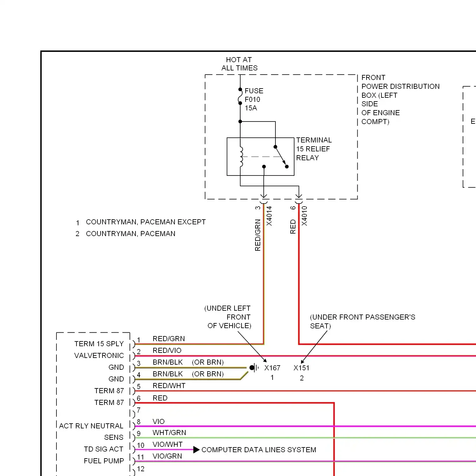Click arrowhead before COMPUTER DATA LINES SYSTEM
This screenshot has width=476, height=476.
pyautogui.click(x=196, y=450)
